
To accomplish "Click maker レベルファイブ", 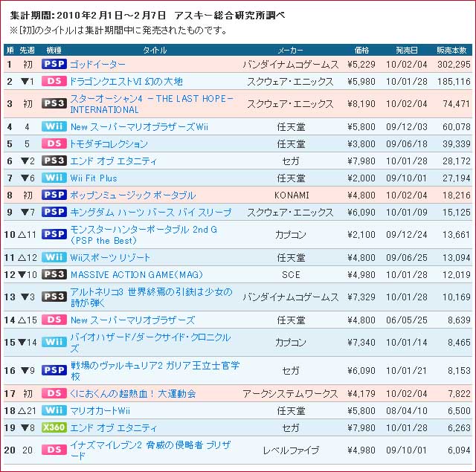I will (291, 450).
